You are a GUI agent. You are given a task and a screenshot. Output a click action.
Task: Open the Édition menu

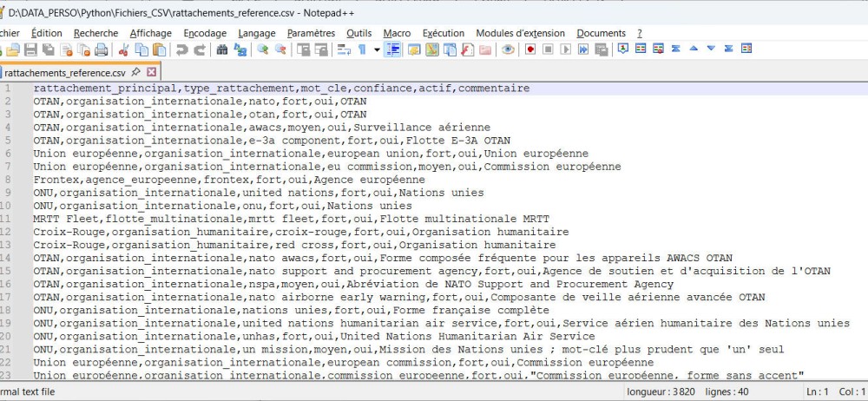point(47,33)
